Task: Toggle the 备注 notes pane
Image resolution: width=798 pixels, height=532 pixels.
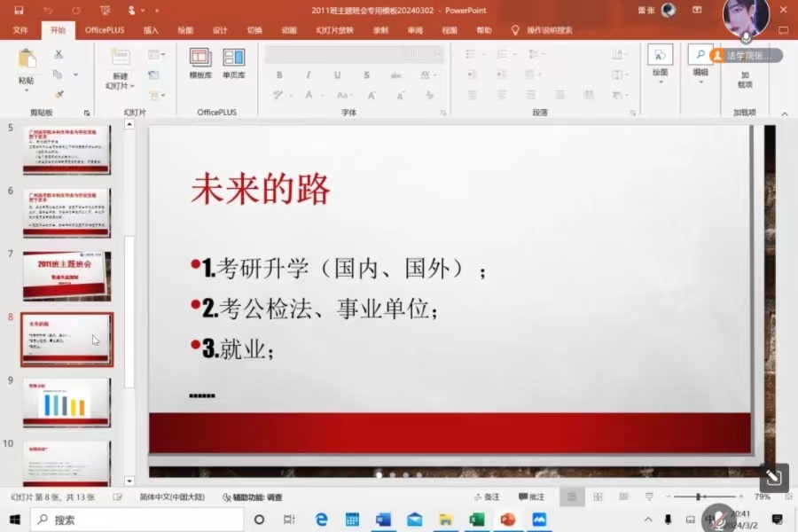Action: pos(486,497)
